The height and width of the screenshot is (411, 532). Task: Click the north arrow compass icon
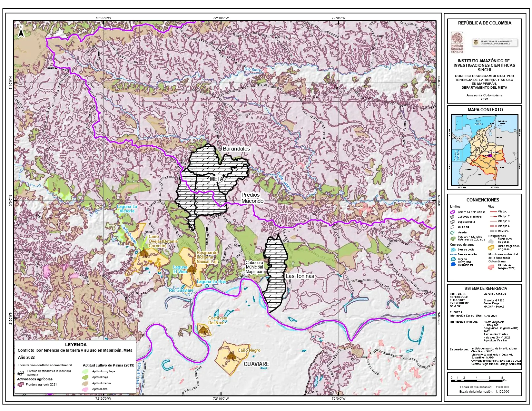pos(21,32)
